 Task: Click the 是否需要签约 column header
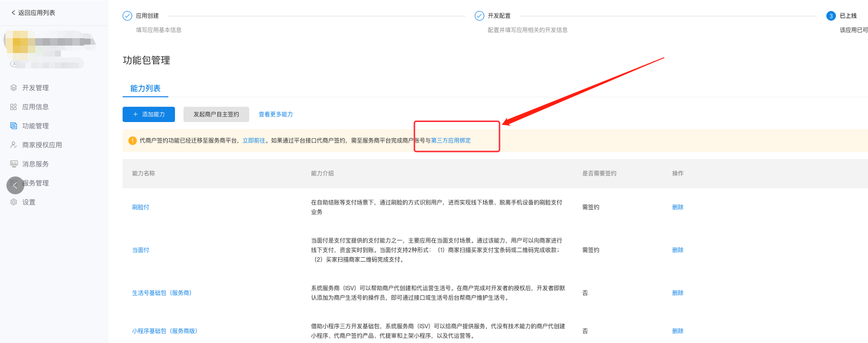click(x=599, y=173)
